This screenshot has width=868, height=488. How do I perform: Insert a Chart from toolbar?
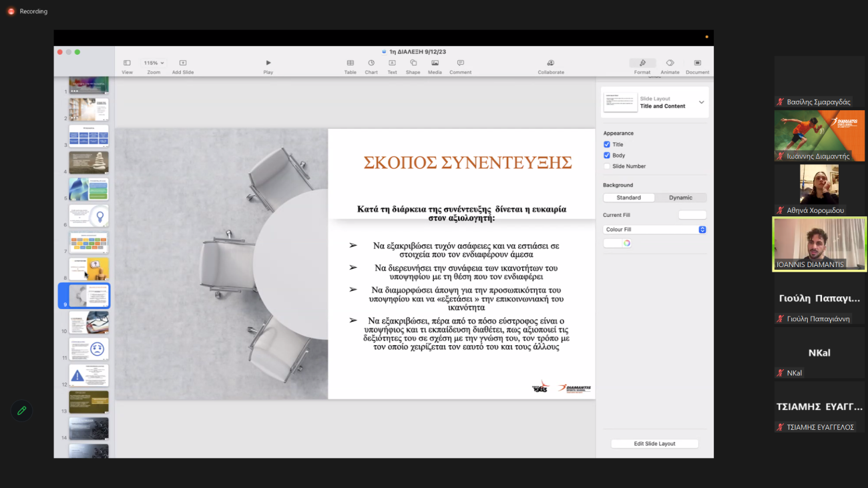371,63
